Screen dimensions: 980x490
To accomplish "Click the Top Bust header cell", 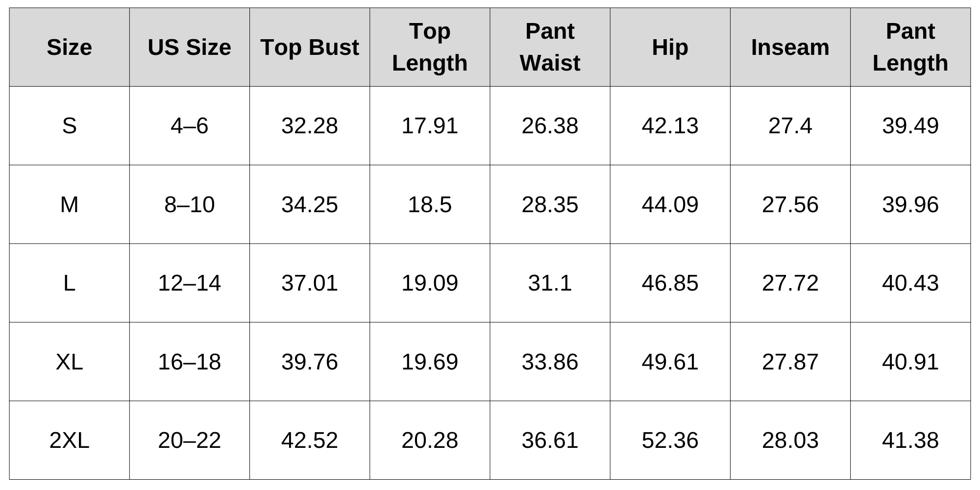I will tap(310, 47).
